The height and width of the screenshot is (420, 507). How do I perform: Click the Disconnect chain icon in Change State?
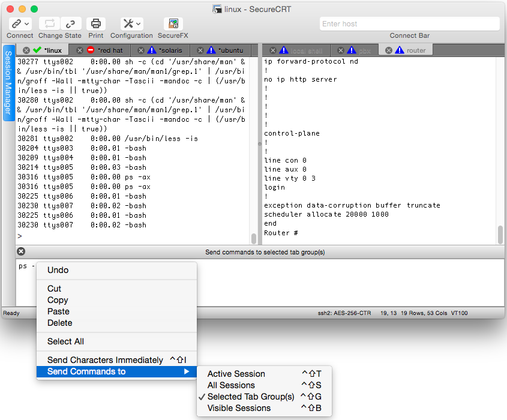pos(71,24)
